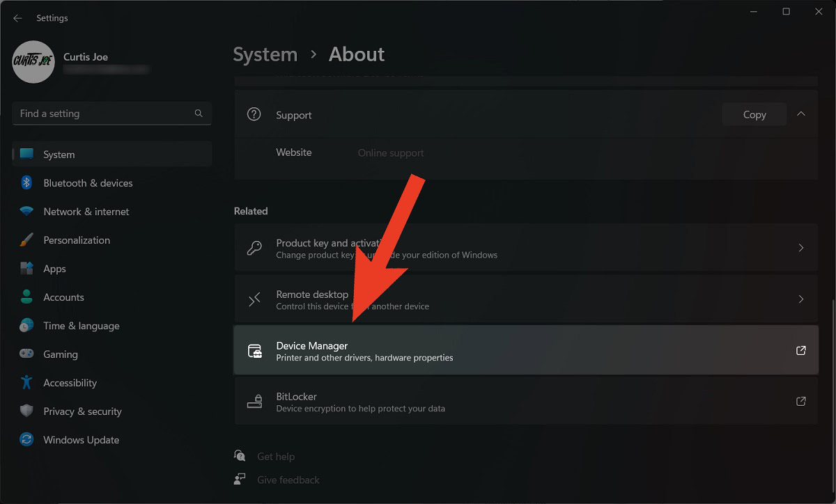Select the Personalization paintbrush icon
Image resolution: width=836 pixels, height=504 pixels.
(x=26, y=240)
